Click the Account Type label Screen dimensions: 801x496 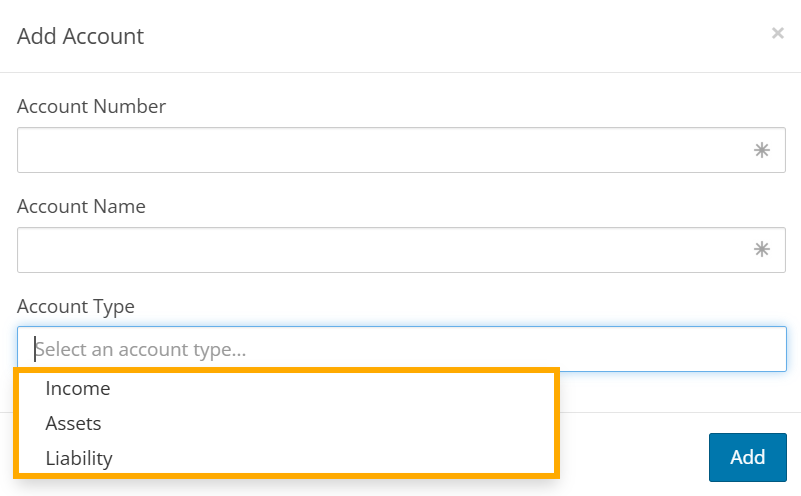click(76, 306)
